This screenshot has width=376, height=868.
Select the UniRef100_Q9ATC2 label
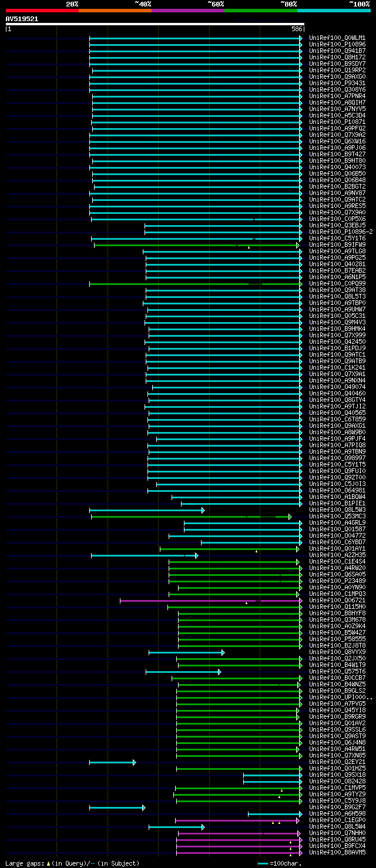click(x=337, y=200)
